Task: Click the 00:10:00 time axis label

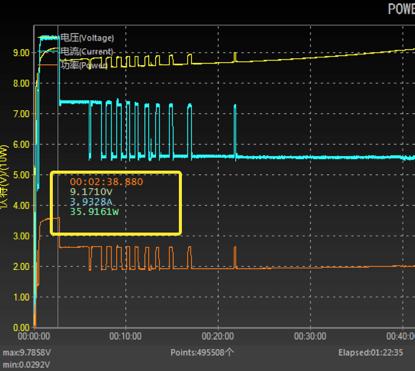Action: click(x=125, y=336)
